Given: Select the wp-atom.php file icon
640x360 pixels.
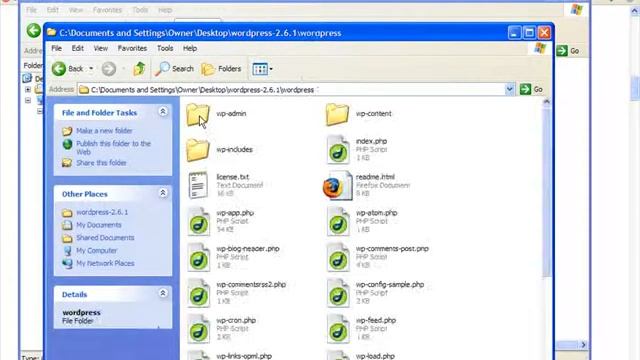Looking at the screenshot, I should (x=338, y=222).
